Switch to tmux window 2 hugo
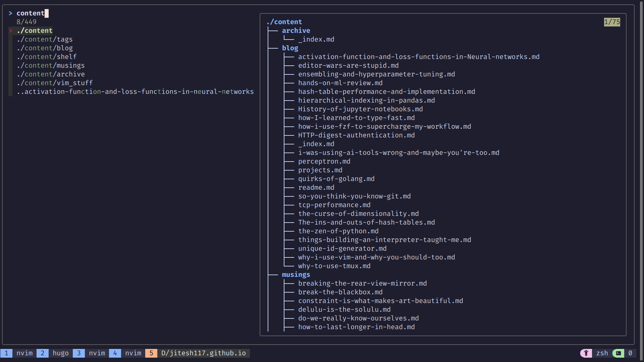Screen dimensions: 644x362 click(x=60, y=353)
